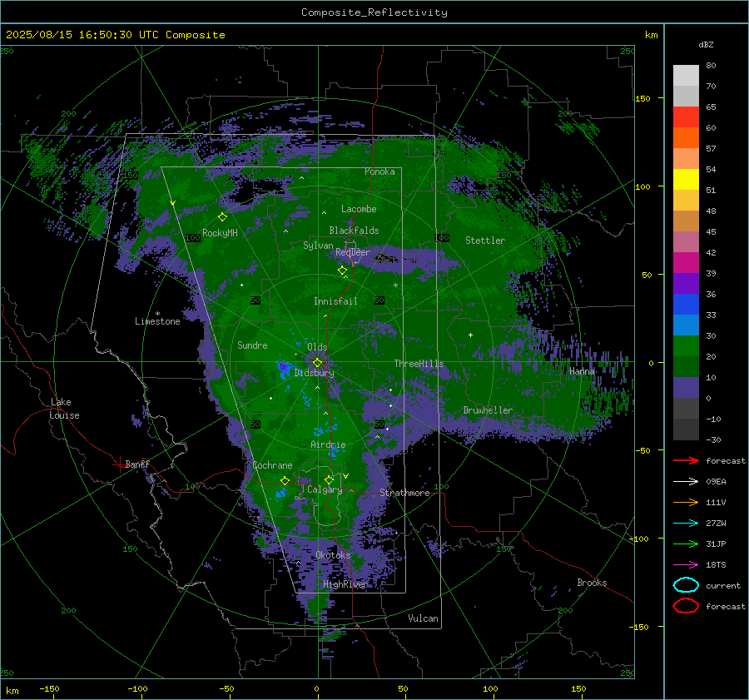The image size is (749, 700).
Task: Click the blue echo cell southwest of Cochrane
Action: point(280,493)
